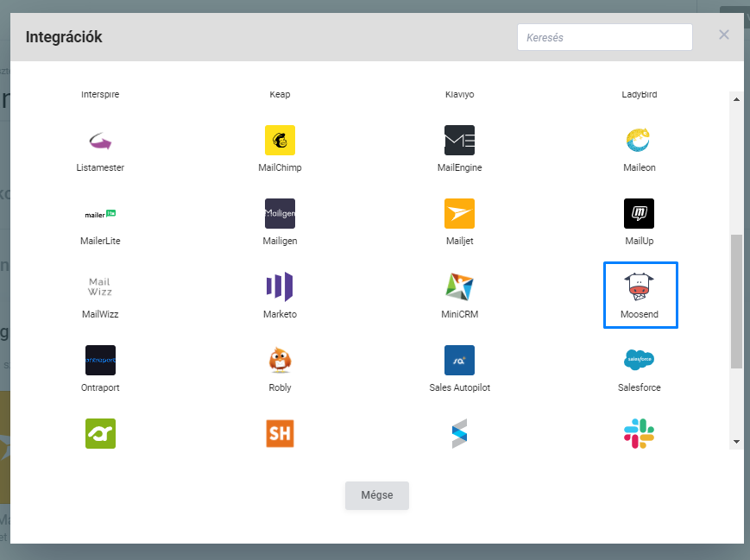Screen dimensions: 750x560
Task: Choose the Mailjet paper plane icon
Action: (x=460, y=214)
